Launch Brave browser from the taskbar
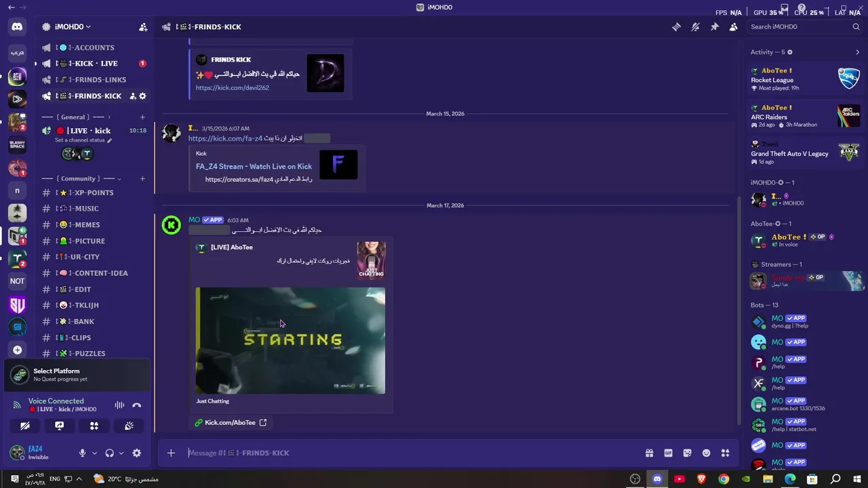The width and height of the screenshot is (868, 488). (701, 479)
